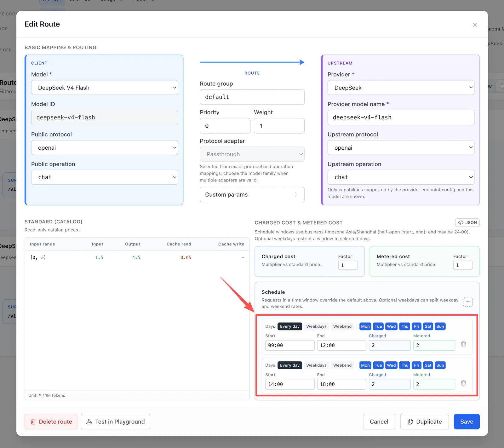Edit Charged multiplier in 09:00 schedule
Image resolution: width=504 pixels, height=448 pixels.
pos(390,345)
